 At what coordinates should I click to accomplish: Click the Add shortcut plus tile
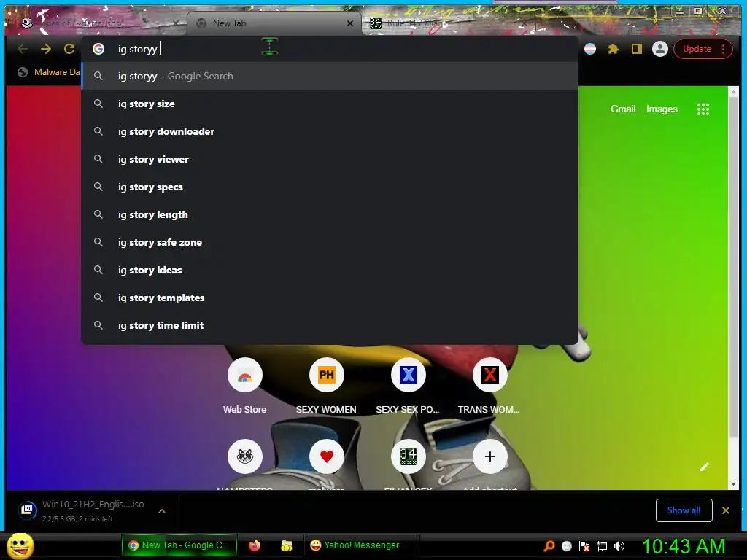click(489, 456)
